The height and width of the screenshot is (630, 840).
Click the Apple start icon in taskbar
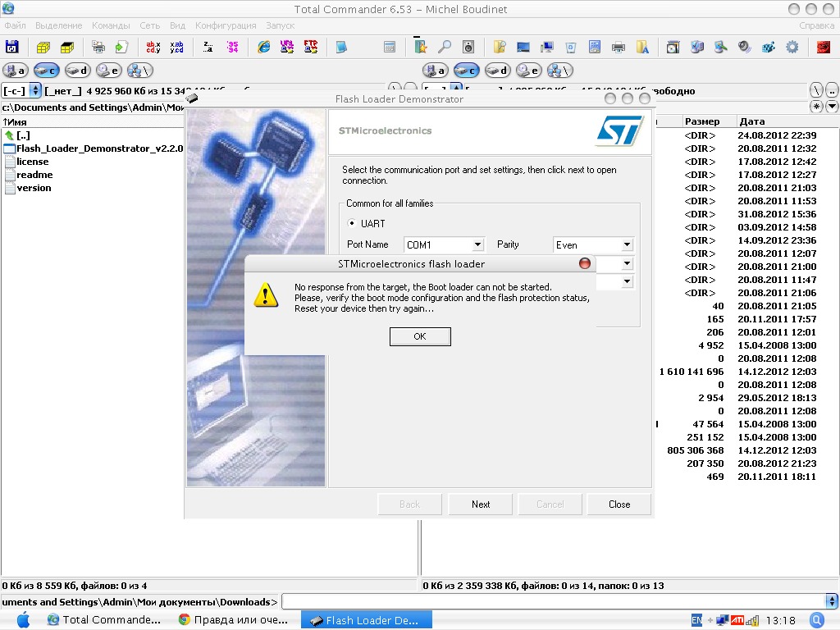[x=24, y=620]
